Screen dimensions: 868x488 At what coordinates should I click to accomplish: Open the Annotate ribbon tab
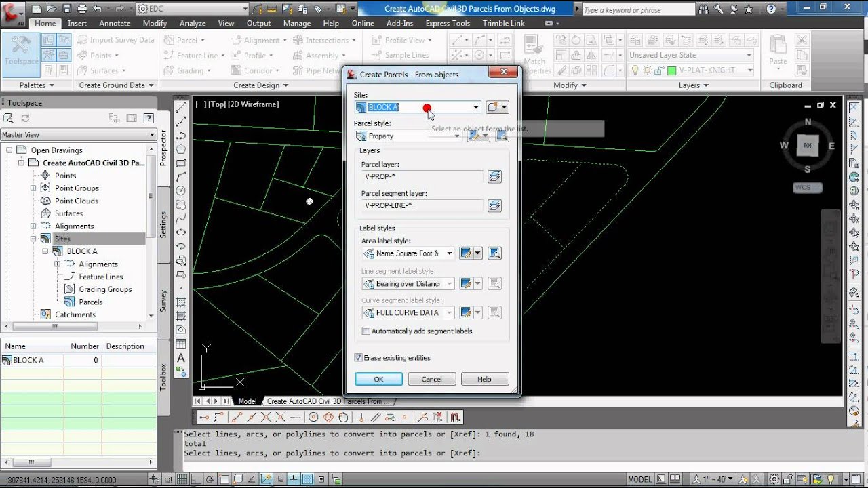pyautogui.click(x=115, y=23)
